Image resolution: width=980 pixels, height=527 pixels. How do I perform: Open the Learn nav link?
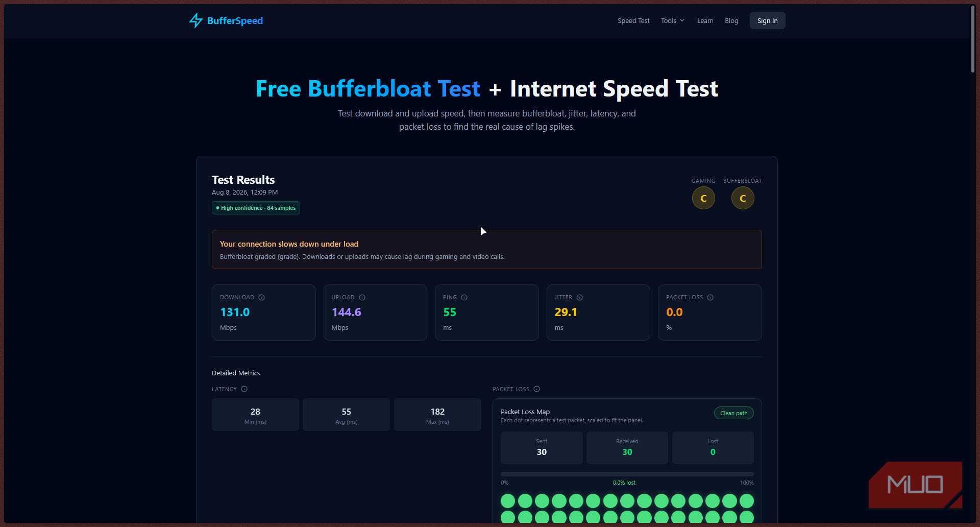pos(705,20)
